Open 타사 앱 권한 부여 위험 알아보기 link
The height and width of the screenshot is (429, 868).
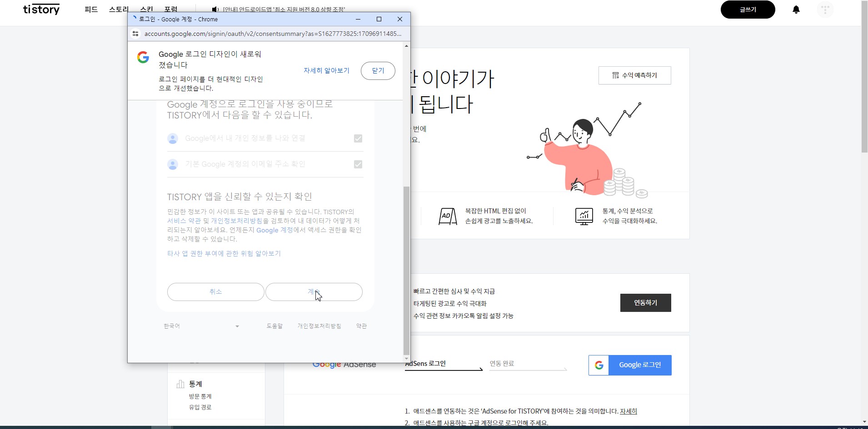(x=224, y=254)
